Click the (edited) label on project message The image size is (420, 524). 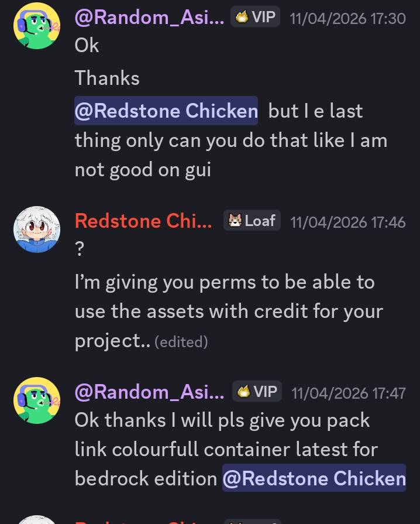[181, 342]
